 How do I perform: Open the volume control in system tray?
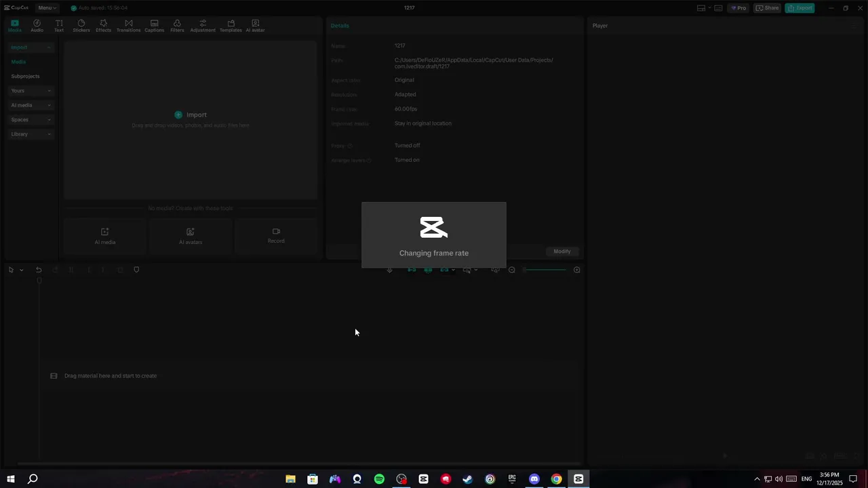click(778, 479)
